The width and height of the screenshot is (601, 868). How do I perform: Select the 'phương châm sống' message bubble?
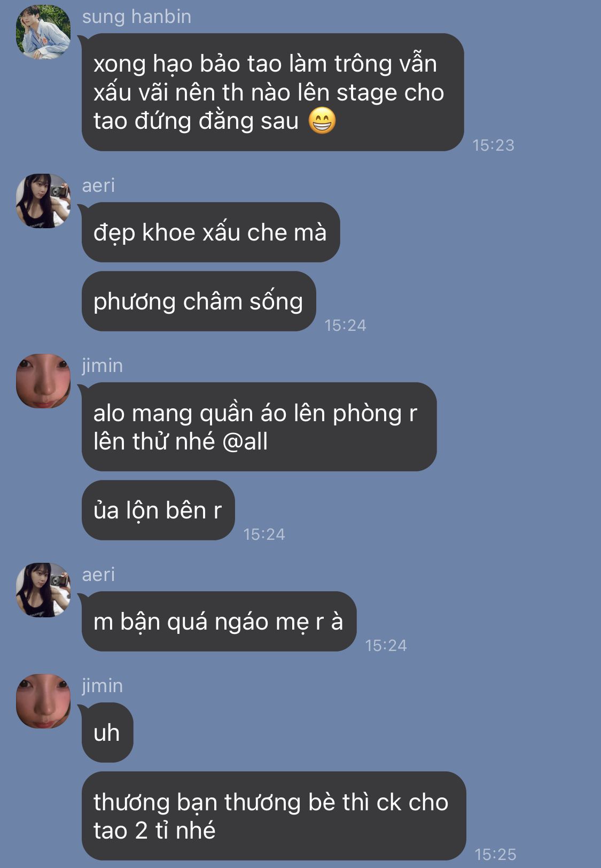[199, 301]
